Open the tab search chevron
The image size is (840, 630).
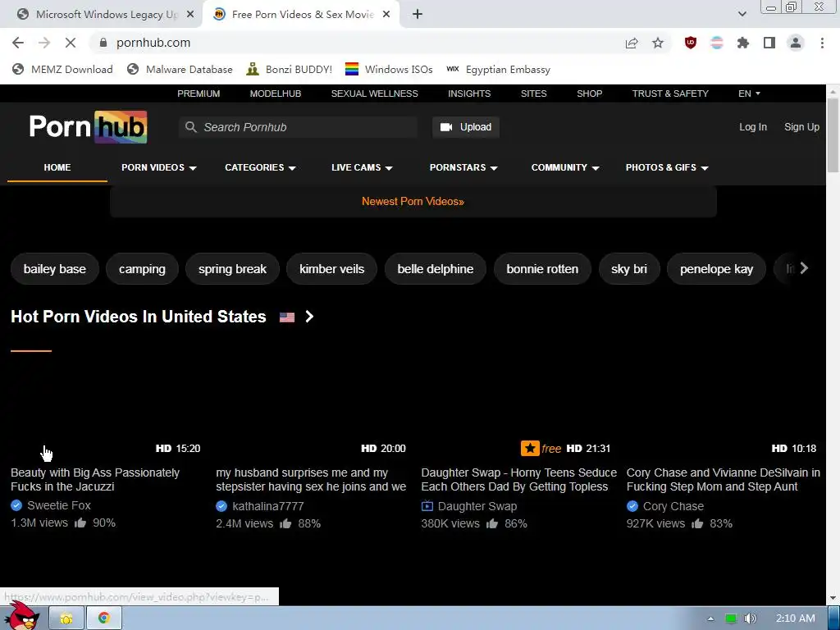click(x=742, y=14)
